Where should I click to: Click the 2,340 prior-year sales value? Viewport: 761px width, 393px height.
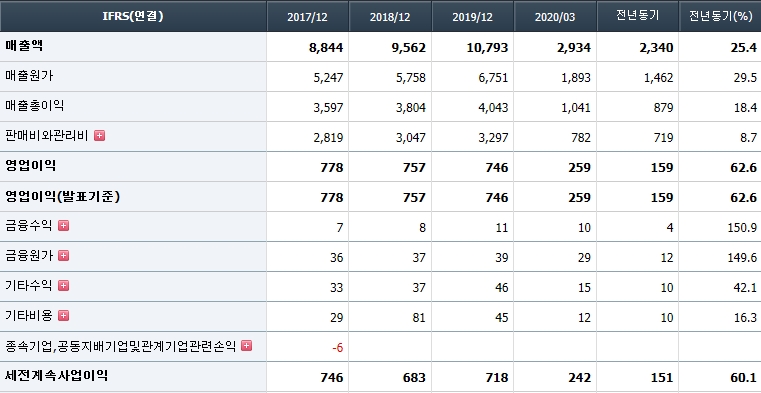pos(656,48)
